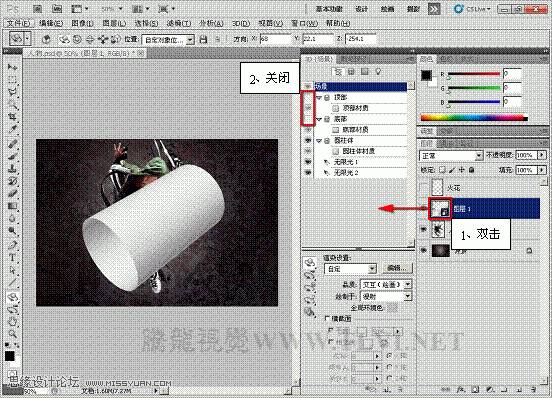The height and width of the screenshot is (398, 552).
Task: Filter 3D panel by materials
Action: (365, 72)
